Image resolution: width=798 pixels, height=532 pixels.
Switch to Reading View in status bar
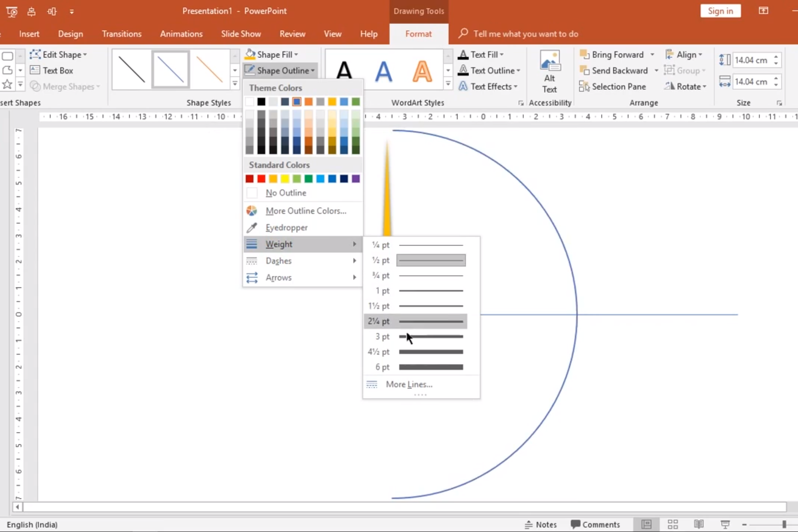[698, 524]
